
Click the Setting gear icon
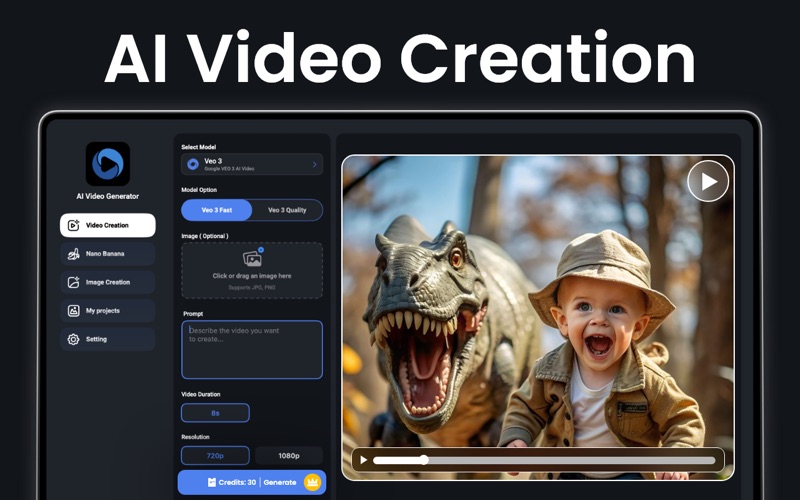pyautogui.click(x=73, y=339)
